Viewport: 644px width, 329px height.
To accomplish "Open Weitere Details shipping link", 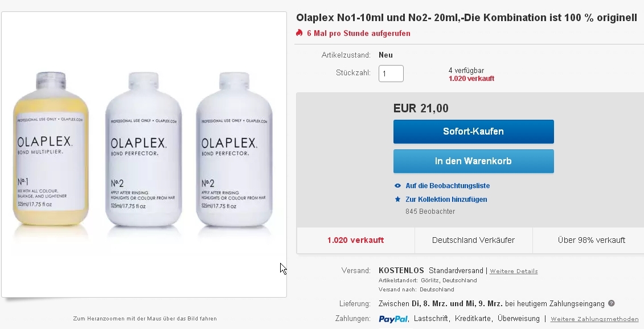I will tap(514, 271).
